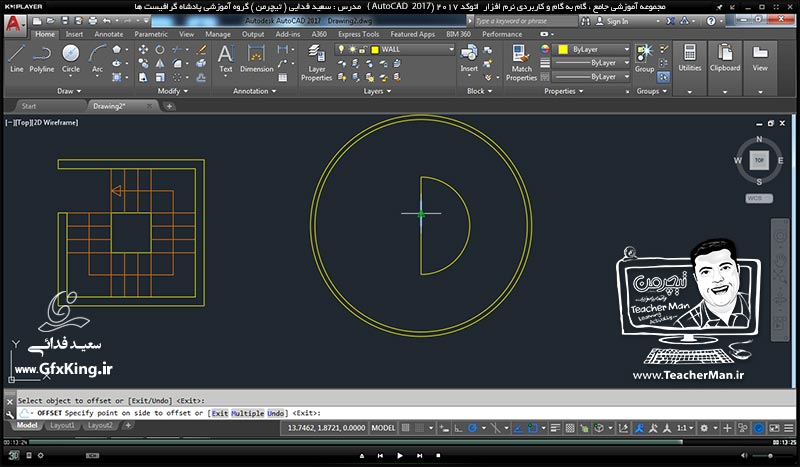
Task: Toggle snap mode in status bar
Action: coord(419,428)
